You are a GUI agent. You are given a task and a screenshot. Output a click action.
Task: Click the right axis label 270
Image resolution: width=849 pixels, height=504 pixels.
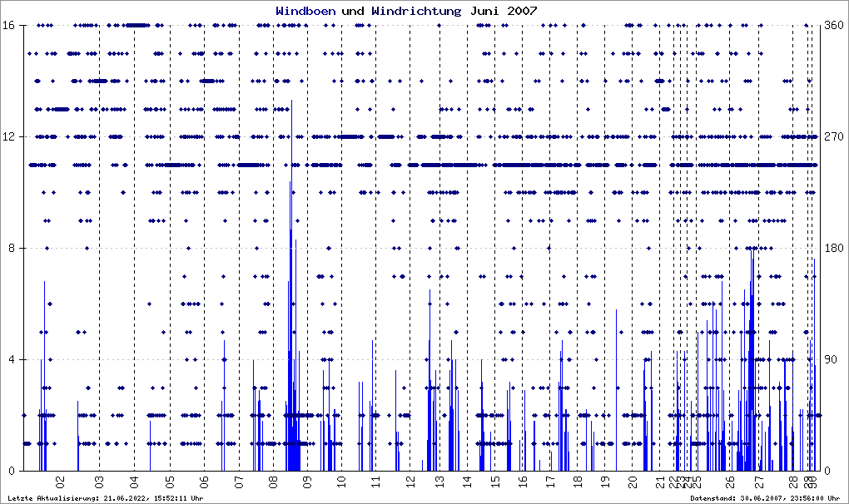click(834, 136)
